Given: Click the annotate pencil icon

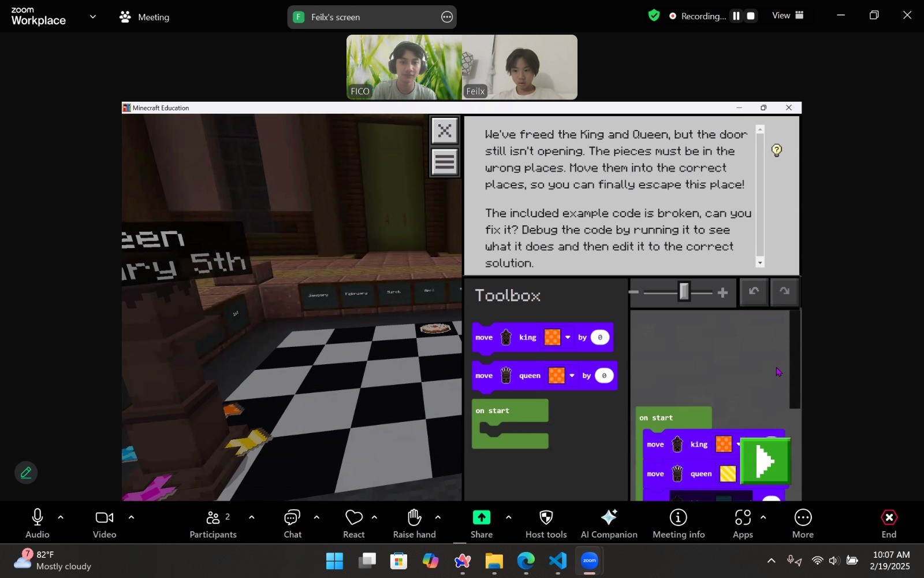Looking at the screenshot, I should [x=26, y=473].
